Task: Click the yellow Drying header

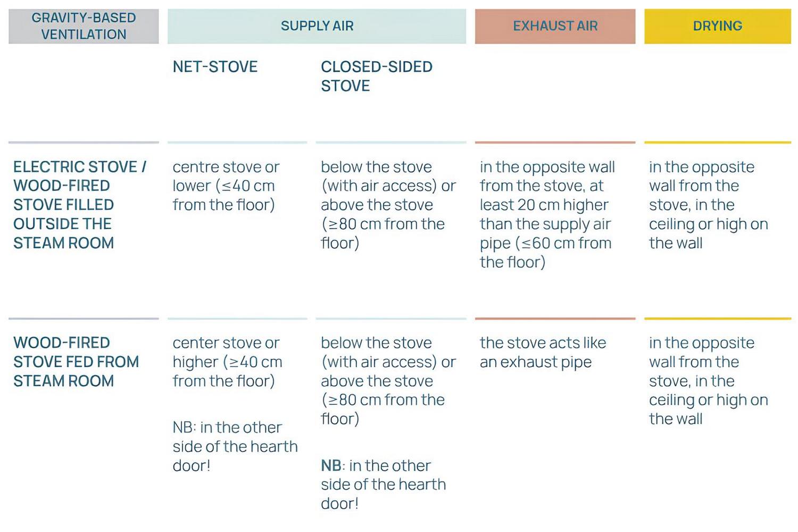Action: (x=717, y=26)
